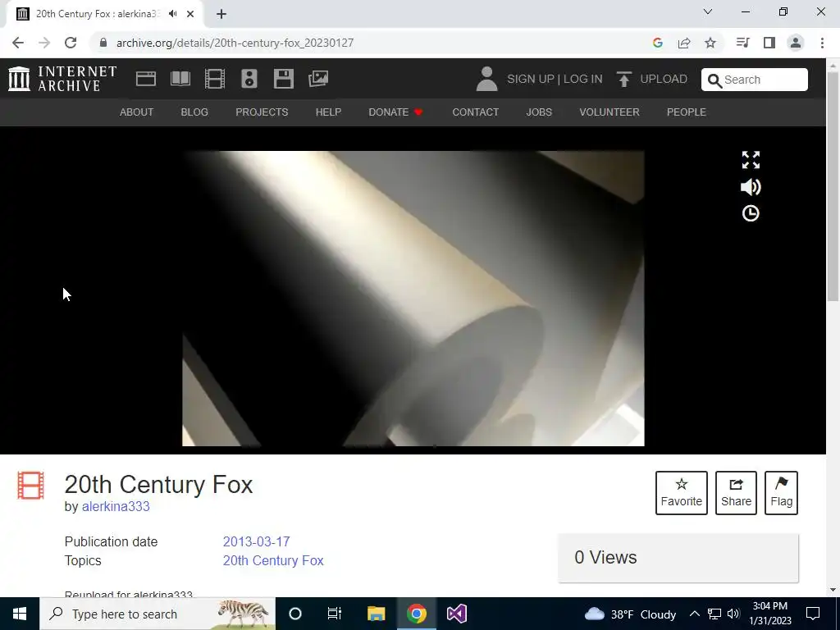
Task: Toggle fullscreen on the video player
Action: click(751, 160)
